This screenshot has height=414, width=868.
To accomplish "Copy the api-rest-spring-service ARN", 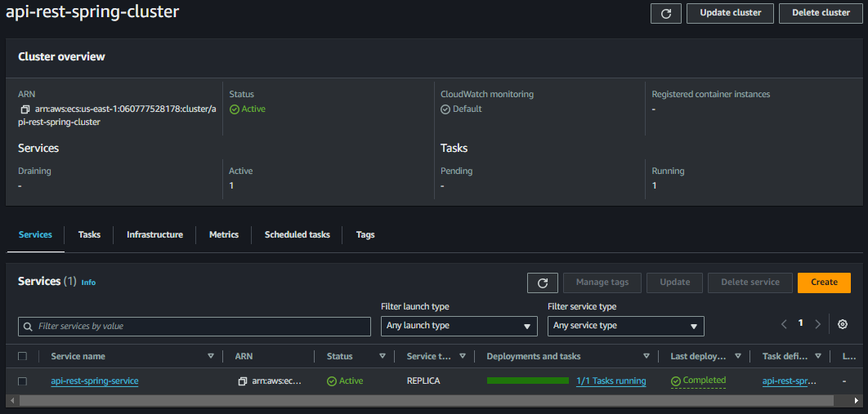I will click(x=242, y=381).
